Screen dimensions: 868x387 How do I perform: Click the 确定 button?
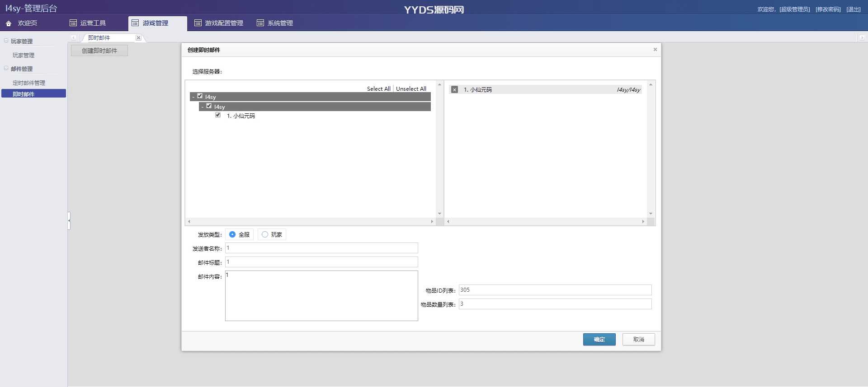pyautogui.click(x=599, y=340)
